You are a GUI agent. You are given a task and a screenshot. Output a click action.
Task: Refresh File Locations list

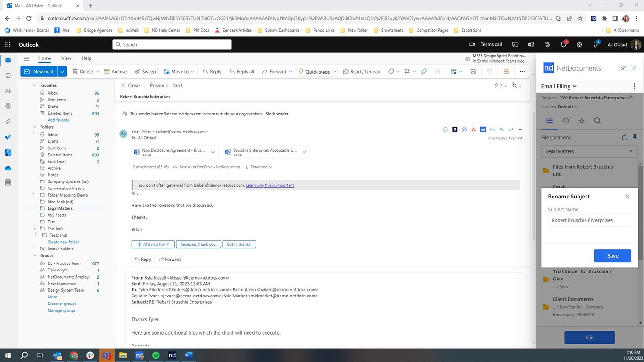(x=625, y=138)
